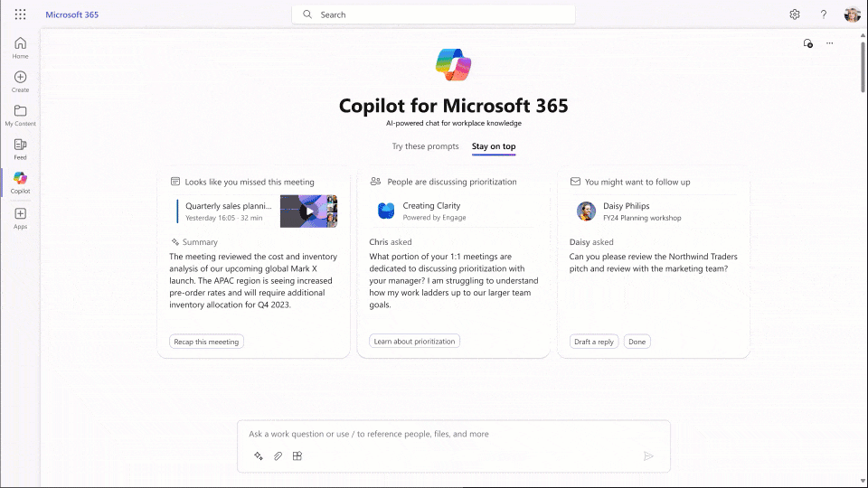Go to Home in the sidebar
This screenshot has width=868, height=488.
coord(20,48)
